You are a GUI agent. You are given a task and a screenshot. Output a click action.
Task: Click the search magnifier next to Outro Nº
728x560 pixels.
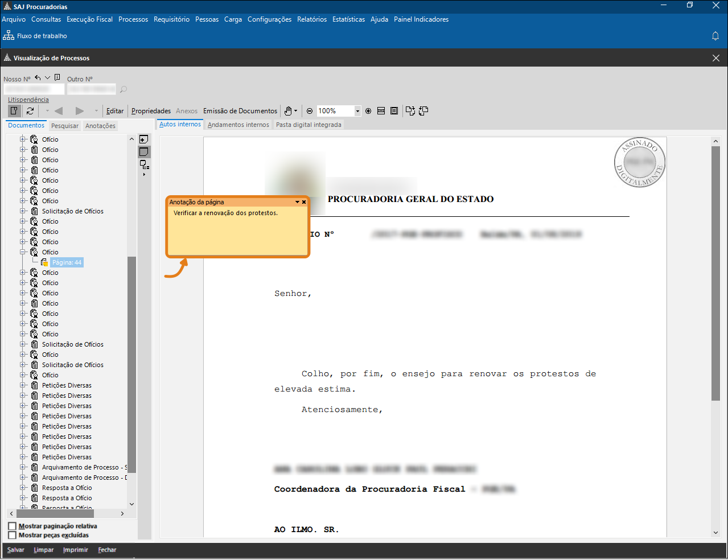(124, 89)
